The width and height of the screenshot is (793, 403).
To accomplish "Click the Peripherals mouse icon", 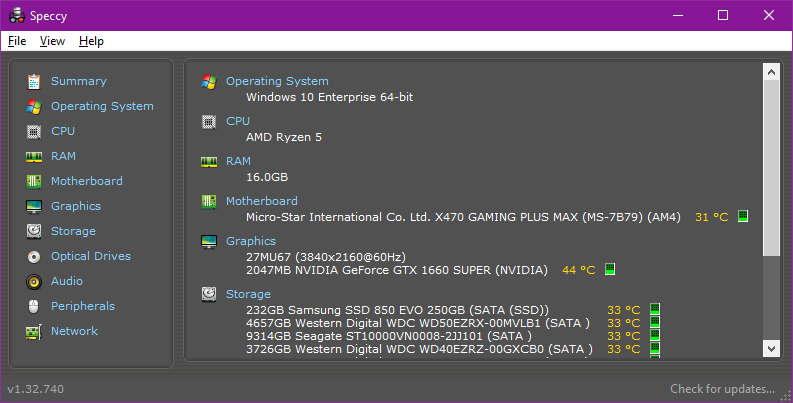I will click(x=34, y=306).
